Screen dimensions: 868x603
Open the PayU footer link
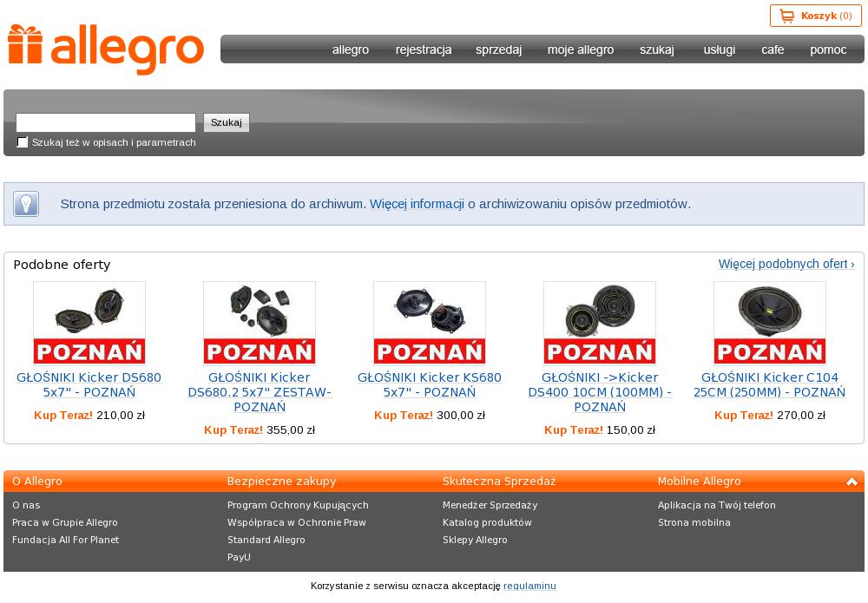tap(239, 557)
